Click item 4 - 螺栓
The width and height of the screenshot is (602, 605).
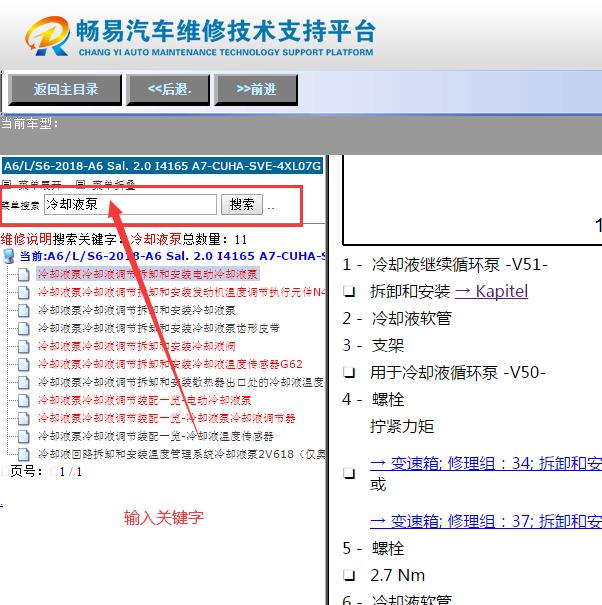click(373, 399)
